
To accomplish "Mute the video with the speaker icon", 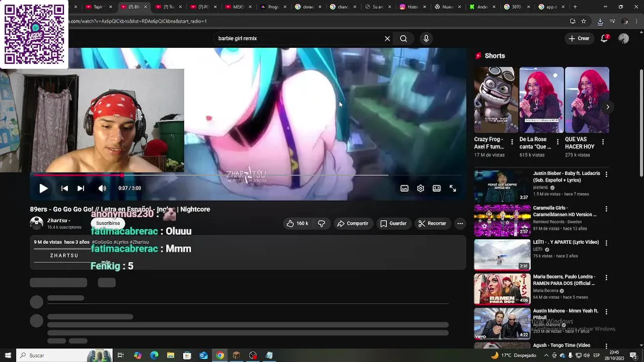I will pyautogui.click(x=102, y=189).
